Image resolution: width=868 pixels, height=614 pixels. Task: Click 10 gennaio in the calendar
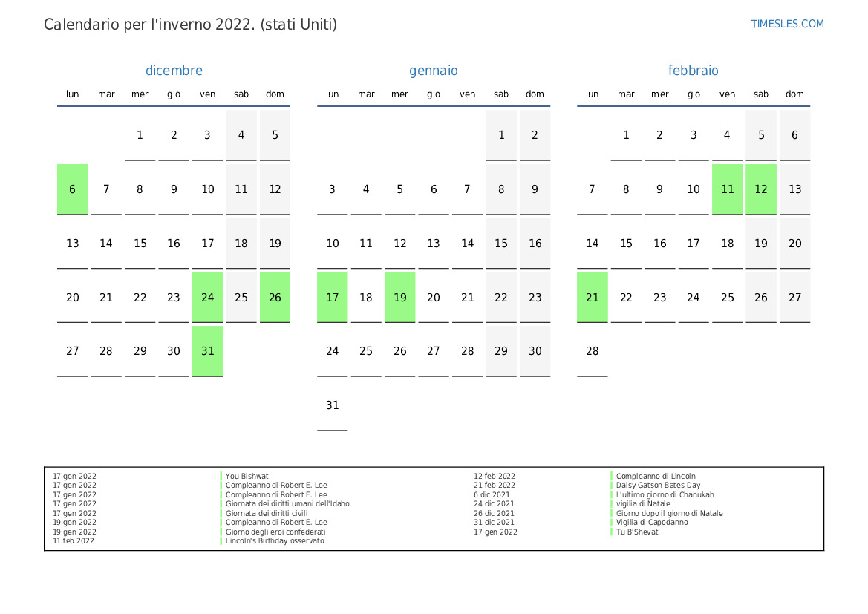pos(332,243)
